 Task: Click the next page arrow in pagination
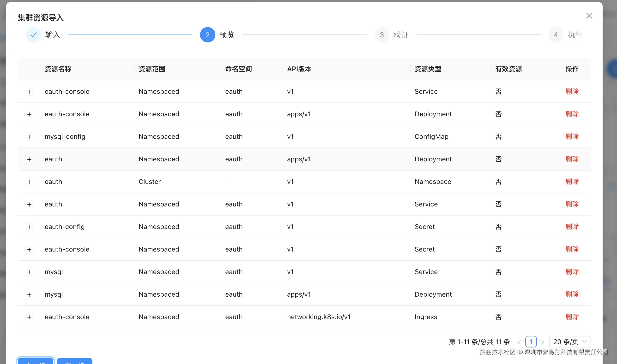coord(543,342)
